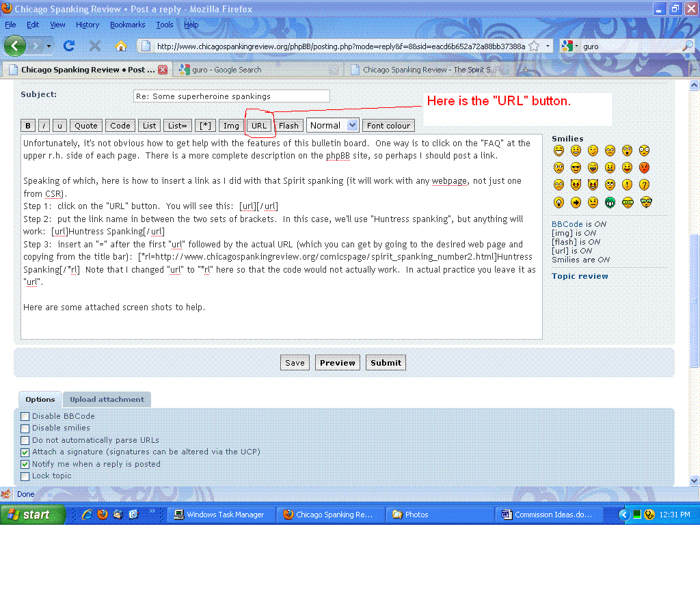Check the Lock topic checkbox
Image resolution: width=700 pixels, height=615 pixels.
[x=25, y=476]
